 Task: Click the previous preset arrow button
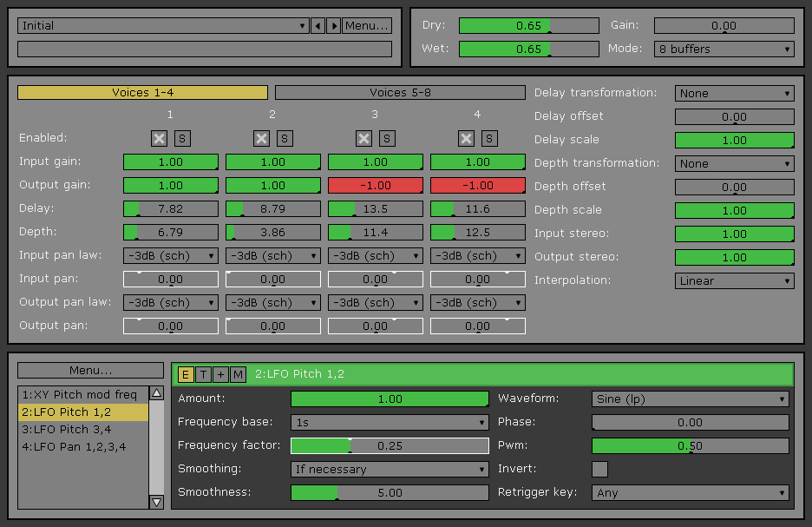coord(318,26)
